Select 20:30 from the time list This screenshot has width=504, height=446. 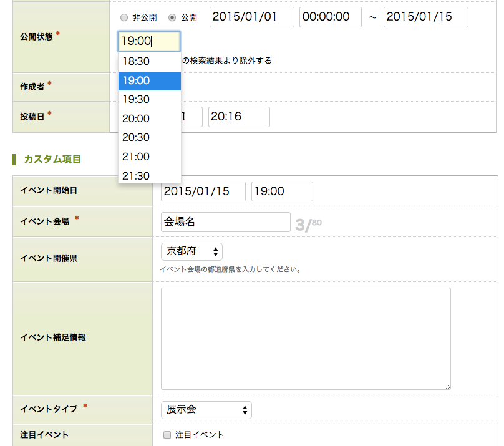click(x=150, y=138)
